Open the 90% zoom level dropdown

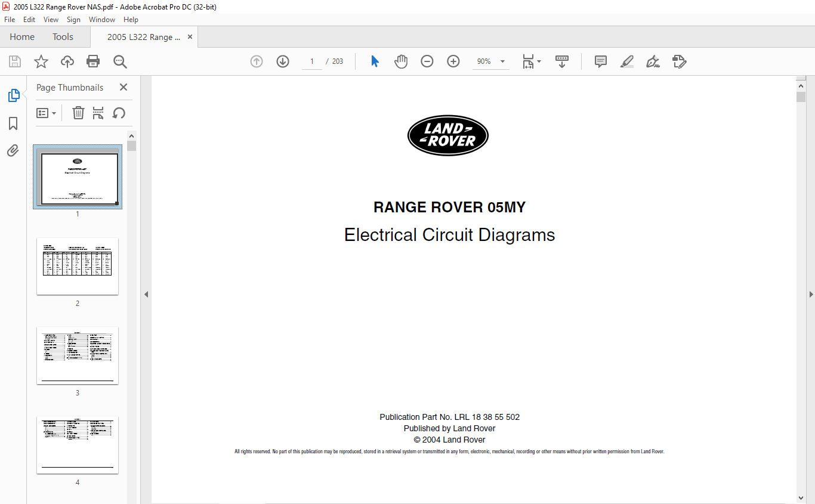click(502, 61)
